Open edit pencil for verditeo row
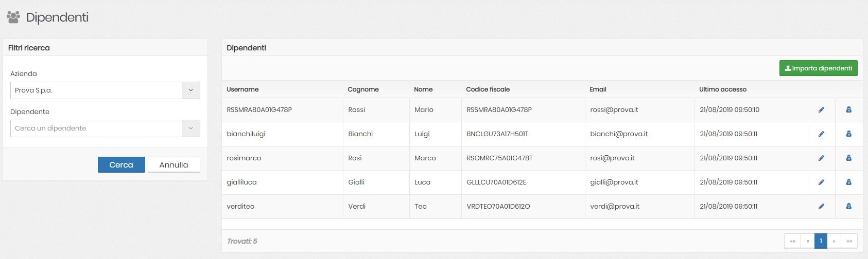The width and height of the screenshot is (868, 259). coord(821,207)
